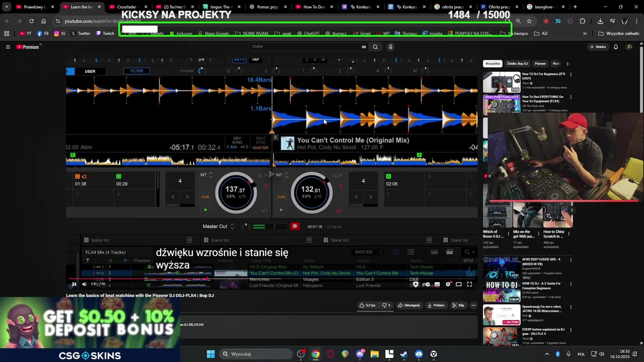Open the Twitch bookmark
Image resolution: width=644 pixels, height=362 pixels.
click(105, 34)
